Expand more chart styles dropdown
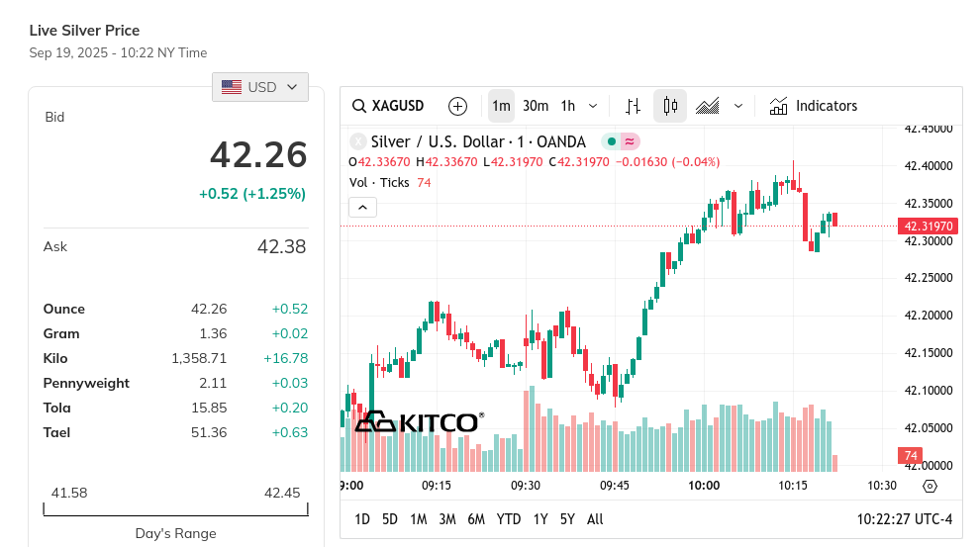The image size is (980, 547). click(x=738, y=106)
